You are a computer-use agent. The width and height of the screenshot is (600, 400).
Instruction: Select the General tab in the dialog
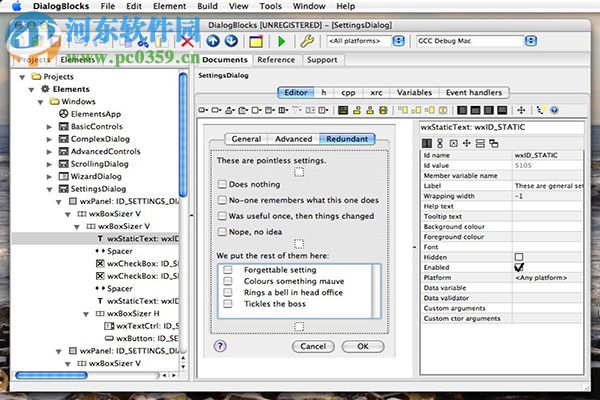(x=246, y=139)
